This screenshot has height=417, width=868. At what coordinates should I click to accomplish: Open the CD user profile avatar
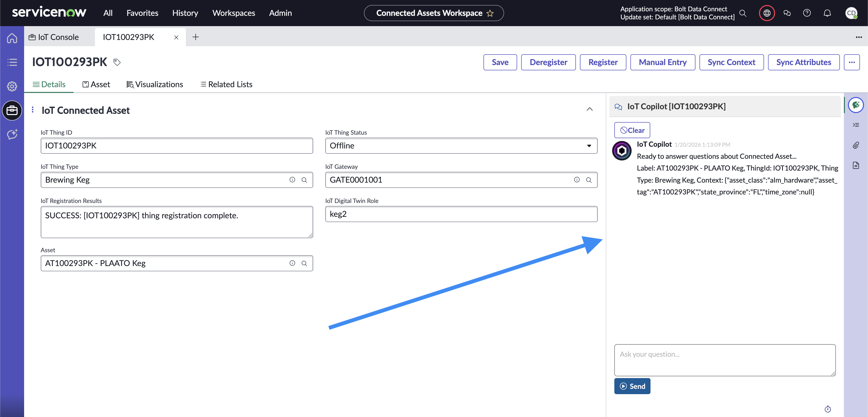click(x=851, y=13)
